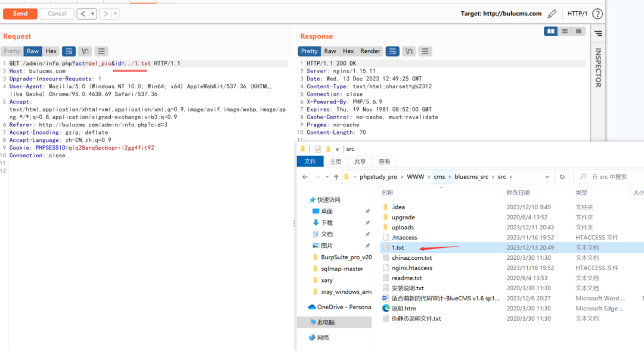
Task: Open the help question mark icon
Action: 597,14
